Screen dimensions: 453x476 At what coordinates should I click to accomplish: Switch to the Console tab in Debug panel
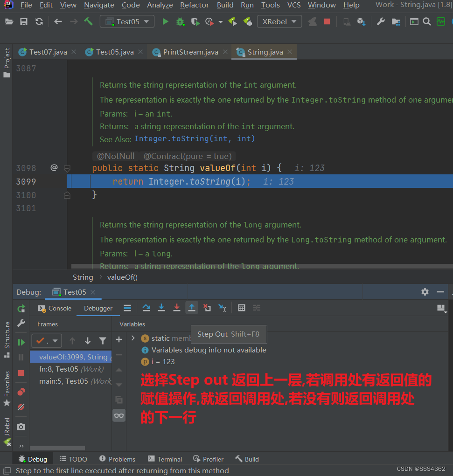pos(58,308)
